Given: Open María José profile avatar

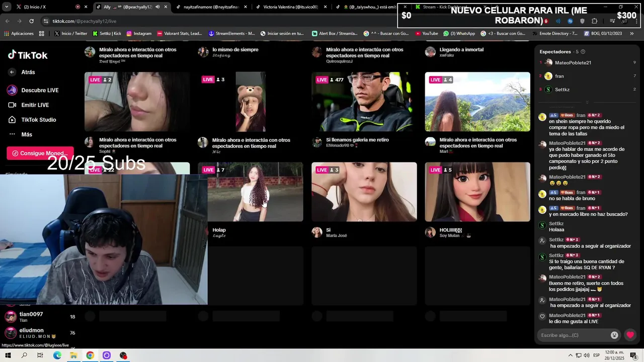Looking at the screenshot, I should (316, 232).
